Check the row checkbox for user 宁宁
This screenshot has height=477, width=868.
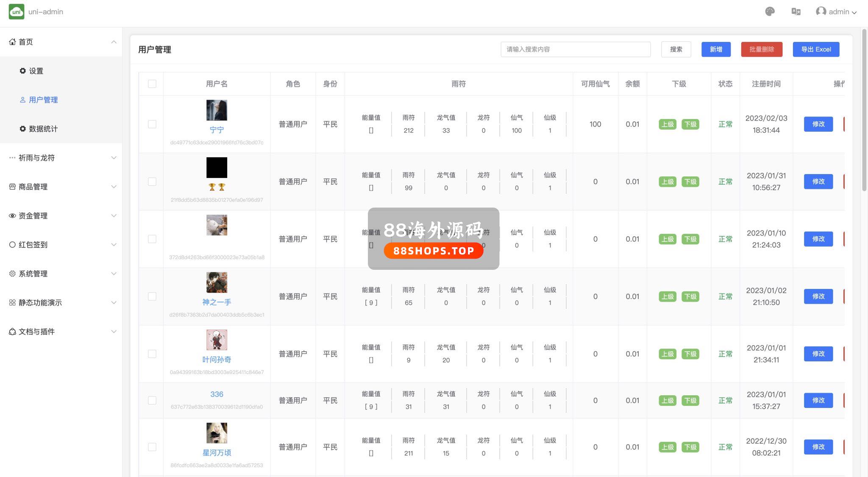tap(152, 124)
